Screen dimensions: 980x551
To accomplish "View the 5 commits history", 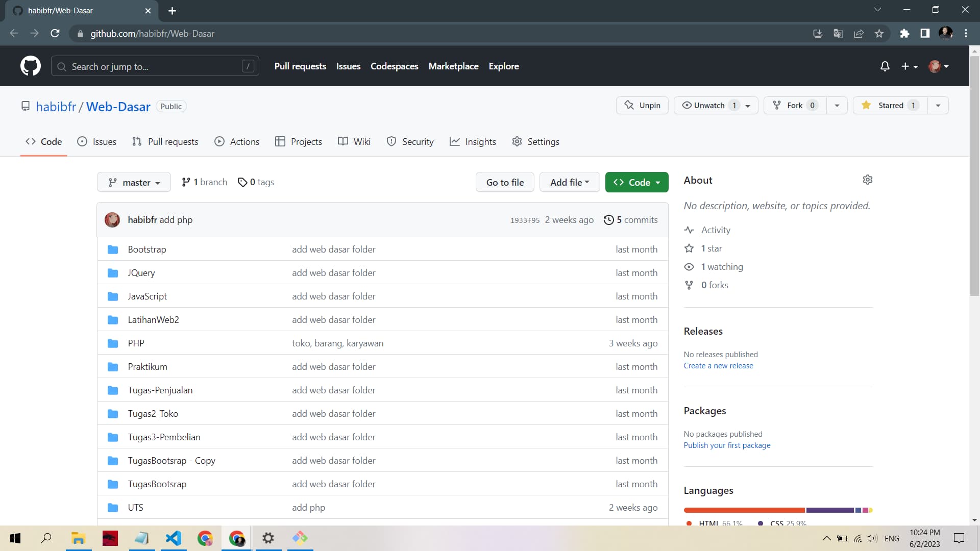I will (x=631, y=220).
